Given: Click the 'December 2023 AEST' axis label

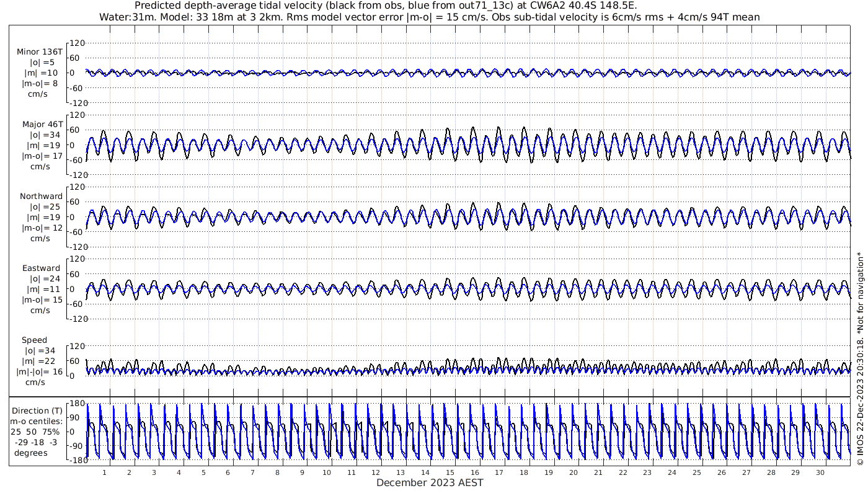Looking at the screenshot, I should click(x=430, y=482).
